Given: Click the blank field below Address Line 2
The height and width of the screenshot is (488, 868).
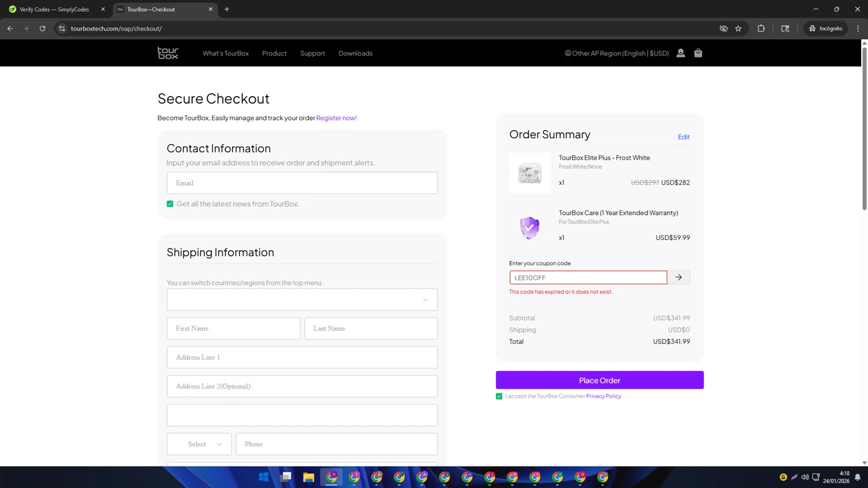Looking at the screenshot, I should point(302,415).
